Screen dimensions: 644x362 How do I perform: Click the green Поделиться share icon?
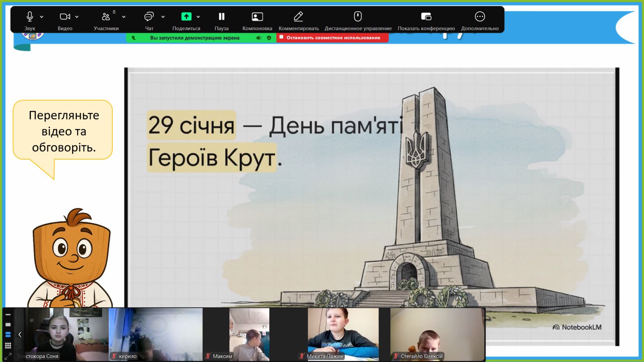186,17
